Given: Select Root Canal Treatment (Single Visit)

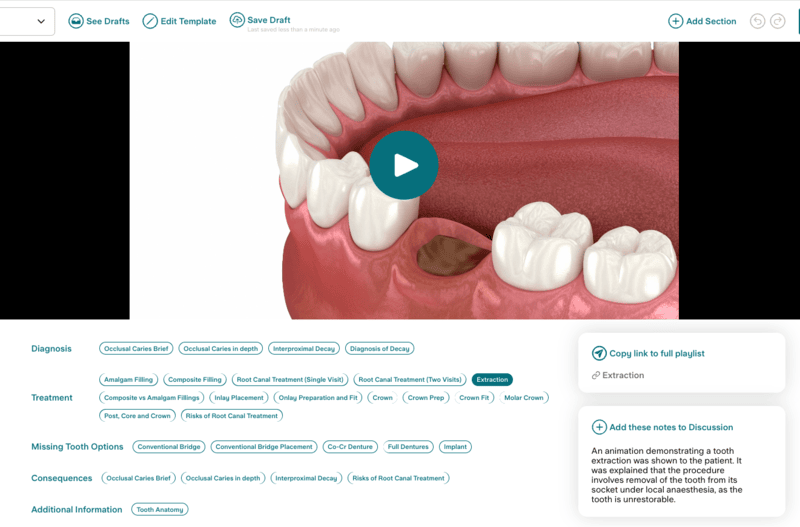Looking at the screenshot, I should tap(290, 380).
